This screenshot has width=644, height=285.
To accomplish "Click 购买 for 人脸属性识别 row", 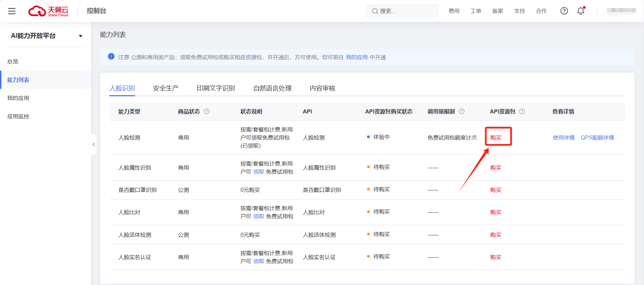I will [x=496, y=167].
